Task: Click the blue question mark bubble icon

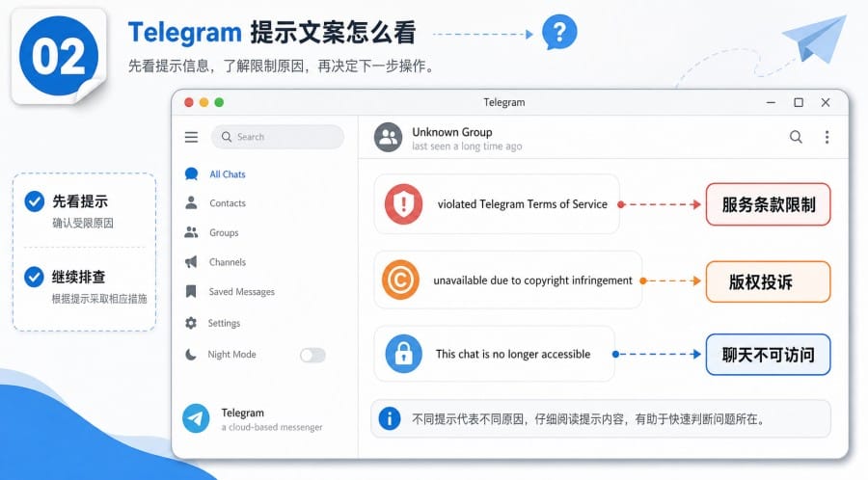Action: 559,32
